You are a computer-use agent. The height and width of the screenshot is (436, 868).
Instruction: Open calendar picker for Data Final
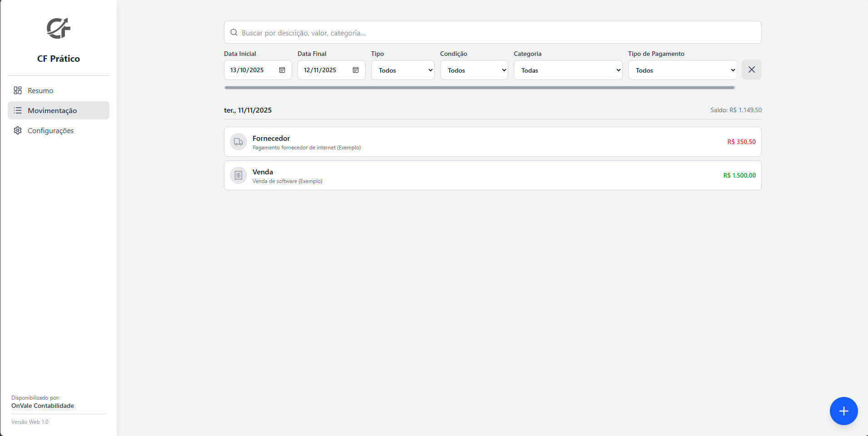click(x=356, y=70)
